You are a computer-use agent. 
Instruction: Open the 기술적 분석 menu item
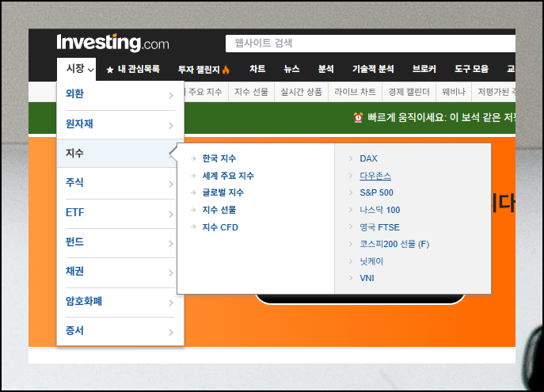click(x=373, y=69)
